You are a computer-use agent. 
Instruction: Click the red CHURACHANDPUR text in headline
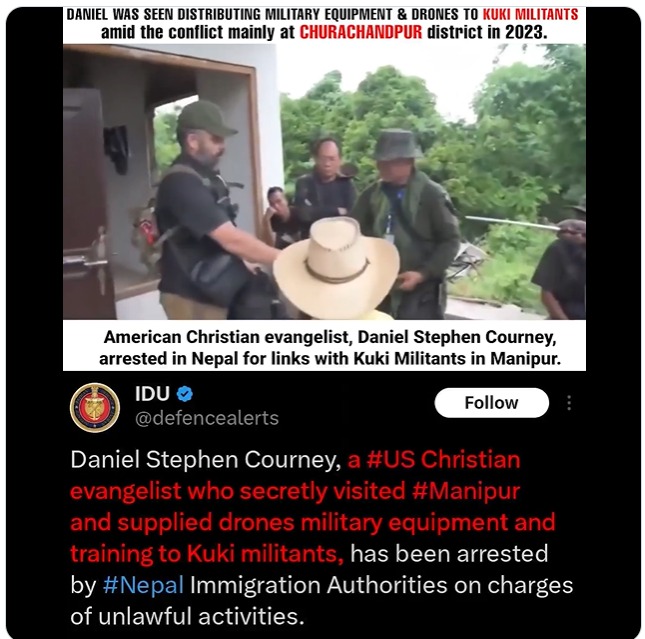(x=361, y=32)
